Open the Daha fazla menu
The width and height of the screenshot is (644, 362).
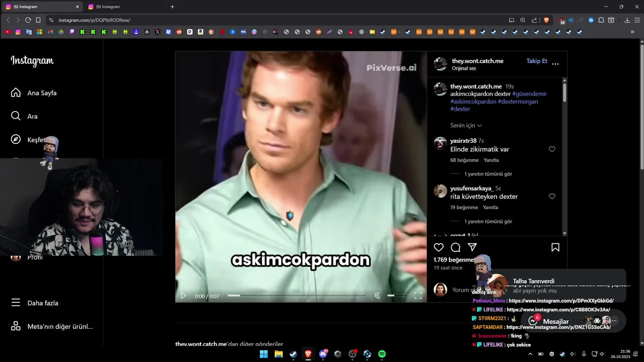35,303
